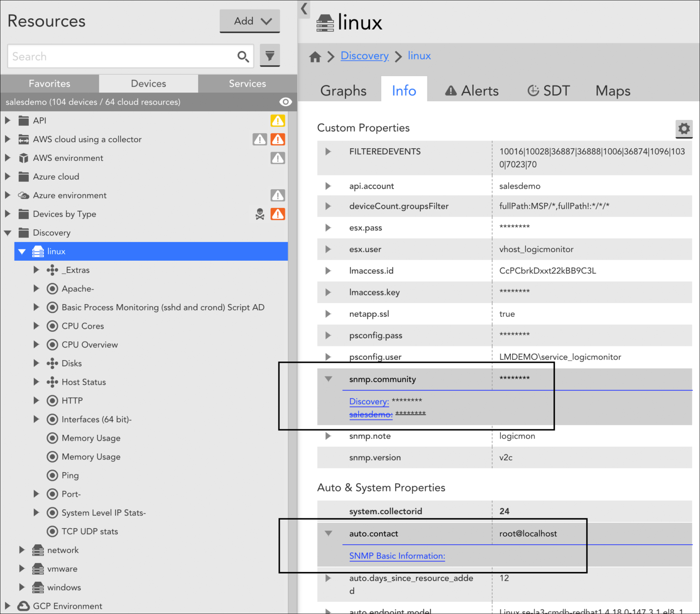The width and height of the screenshot is (700, 614).
Task: Switch to the Services tab
Action: [247, 83]
